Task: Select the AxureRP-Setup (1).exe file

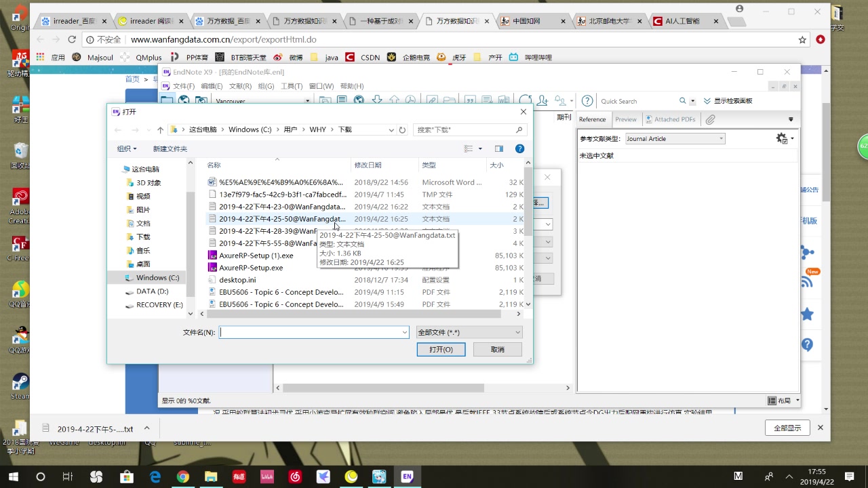Action: (x=256, y=256)
